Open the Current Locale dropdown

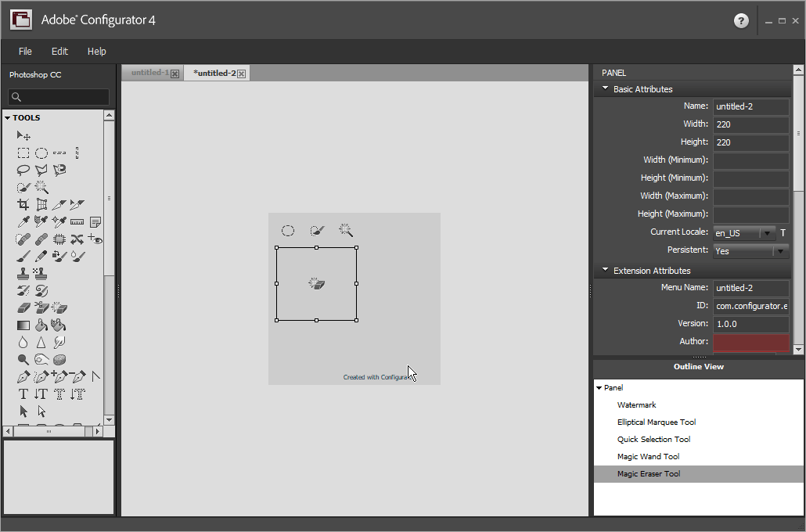tap(744, 233)
